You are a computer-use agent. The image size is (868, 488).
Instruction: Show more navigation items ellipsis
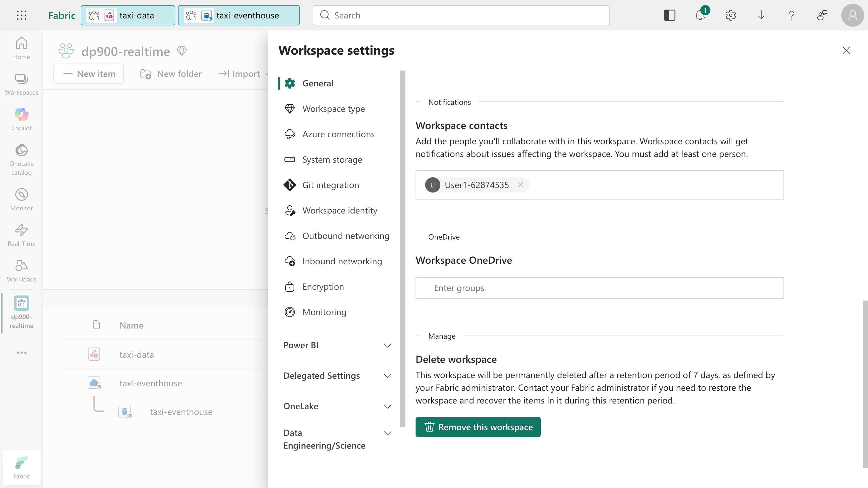click(22, 353)
